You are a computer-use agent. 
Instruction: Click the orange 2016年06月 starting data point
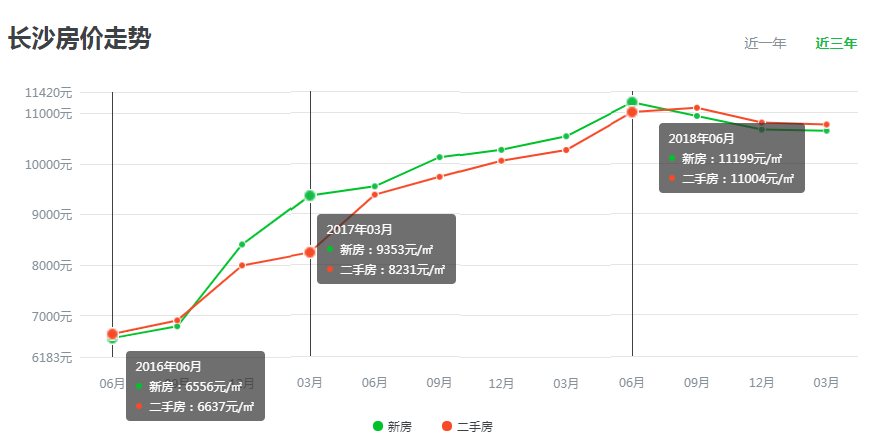coord(112,334)
